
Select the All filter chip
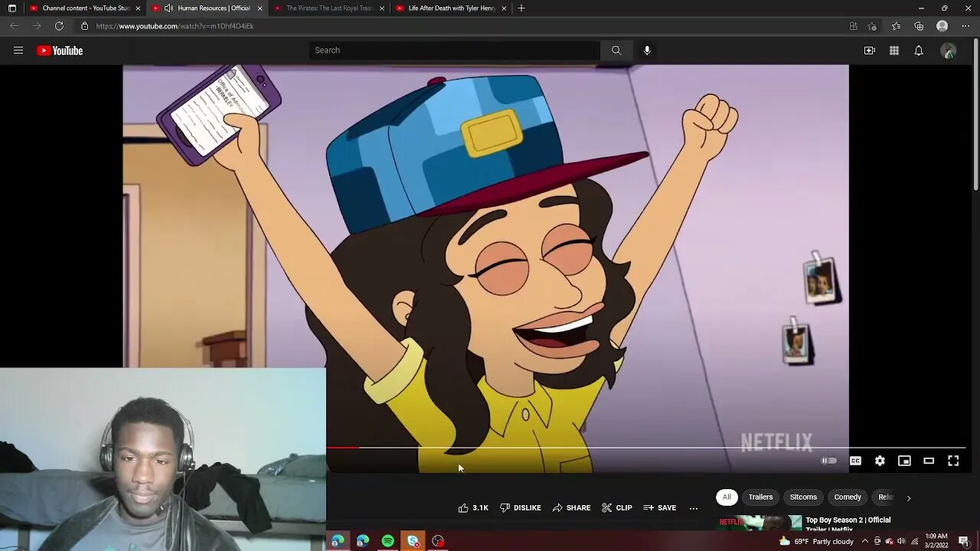coord(727,497)
